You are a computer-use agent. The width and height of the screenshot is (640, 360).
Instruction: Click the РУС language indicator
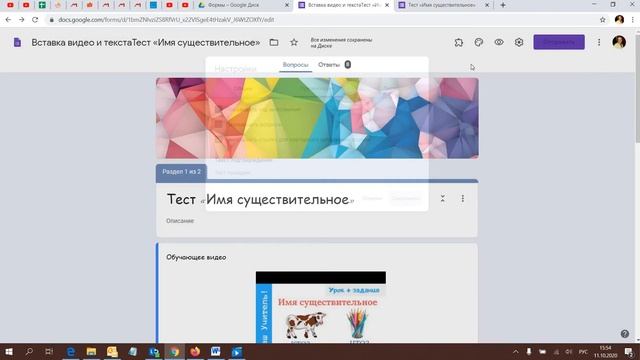[x=583, y=352]
